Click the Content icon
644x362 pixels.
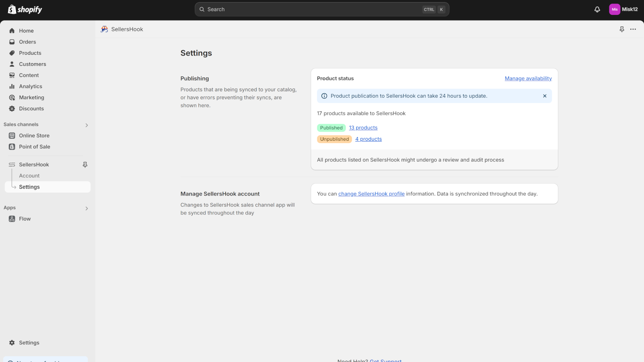click(x=12, y=75)
